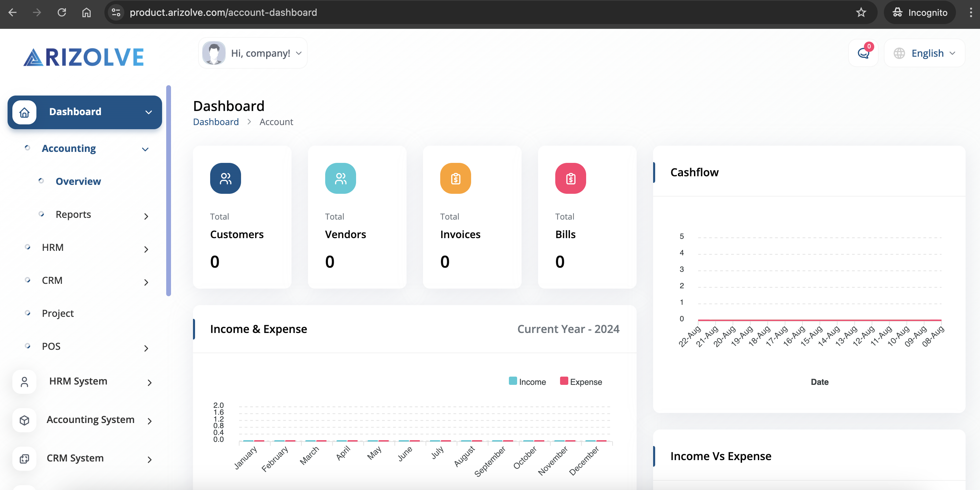Select Overview under Accounting

click(x=78, y=182)
